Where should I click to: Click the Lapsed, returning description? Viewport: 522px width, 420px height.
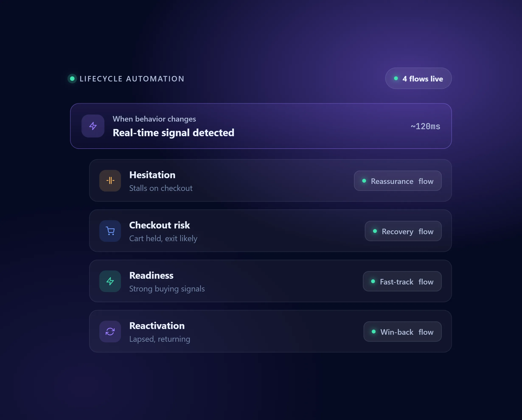click(x=160, y=339)
